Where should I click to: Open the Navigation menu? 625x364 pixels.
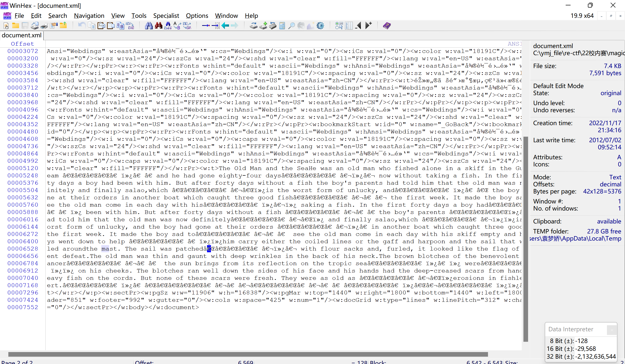(x=89, y=16)
